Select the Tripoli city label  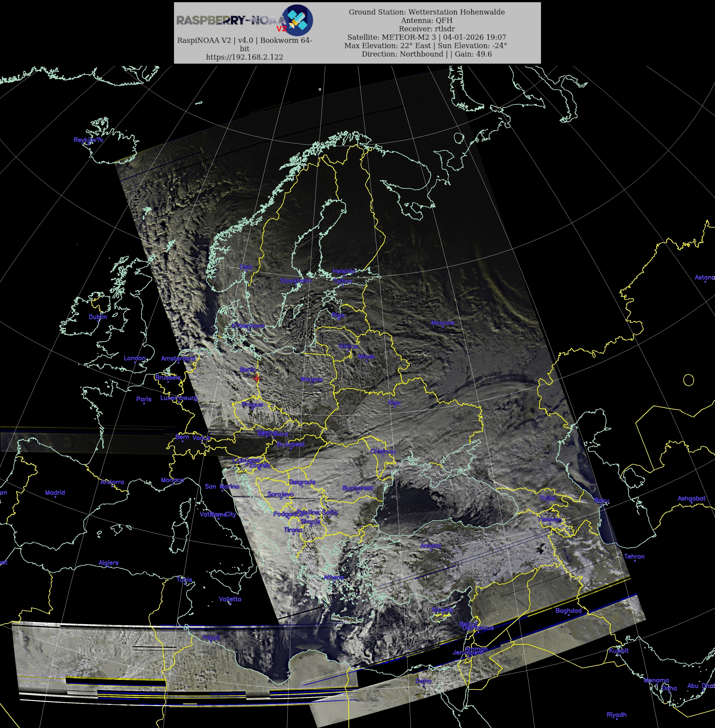[x=211, y=638]
